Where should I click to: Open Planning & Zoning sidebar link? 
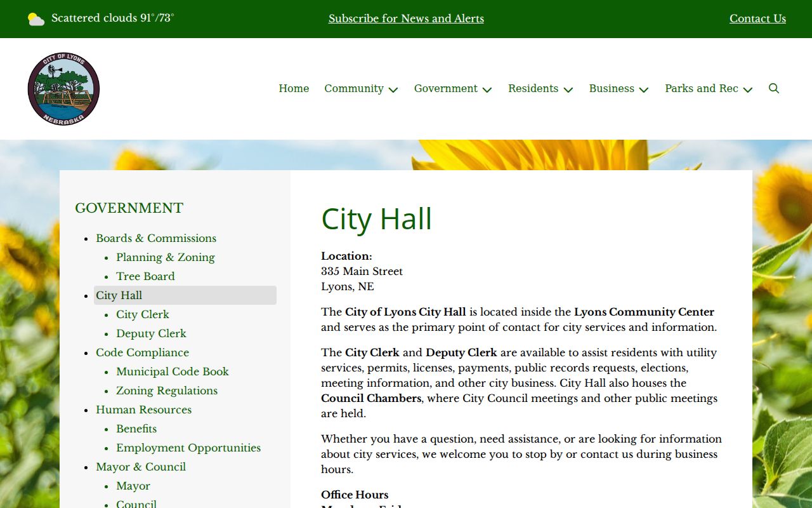point(166,257)
